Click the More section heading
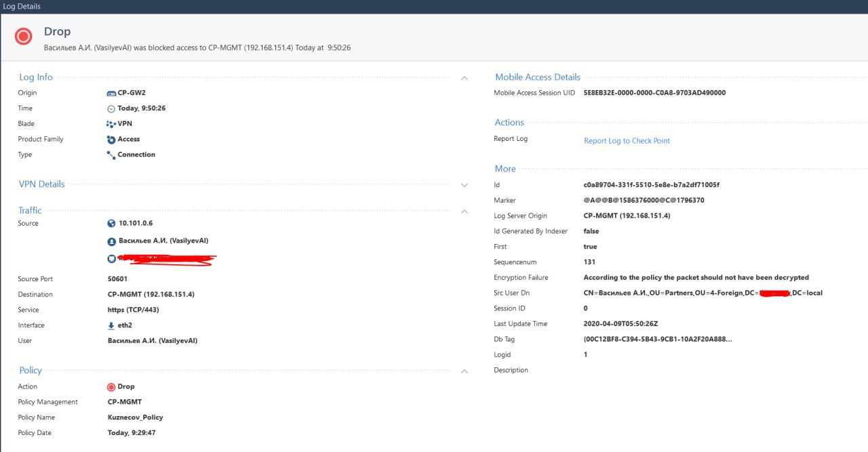Screen dimensions: 868x452 [505, 169]
